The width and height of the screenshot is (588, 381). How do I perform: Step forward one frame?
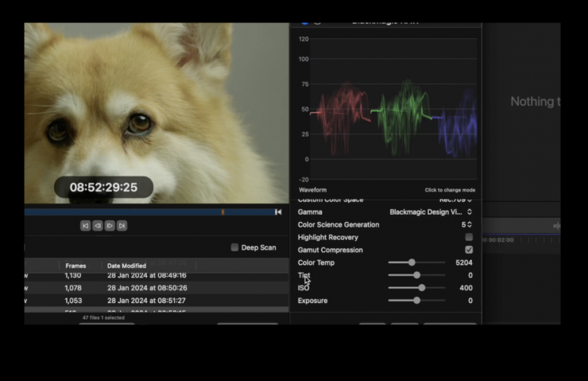coord(110,226)
